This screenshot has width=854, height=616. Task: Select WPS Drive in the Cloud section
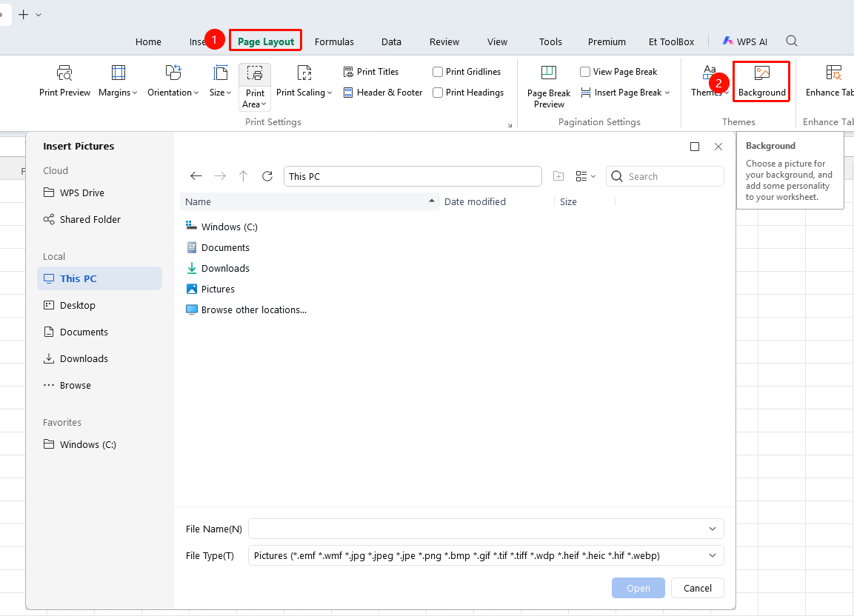[73, 192]
